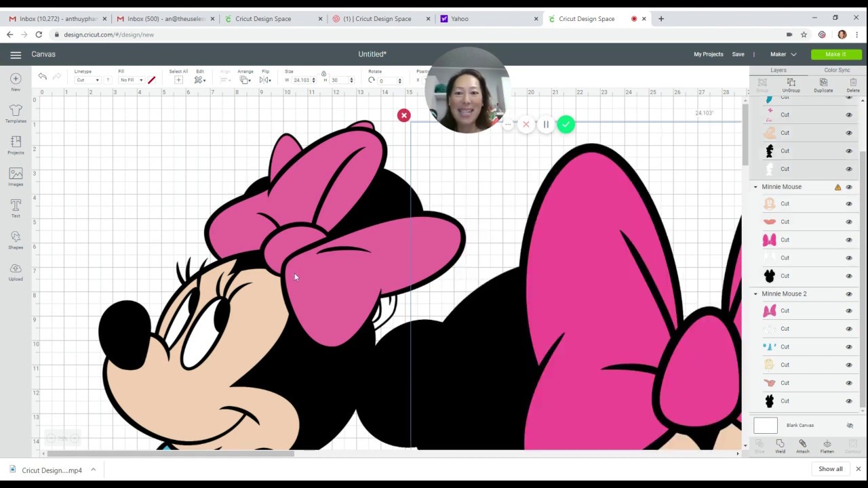Expand the downloads bar file menu chevron
868x488 pixels.
tap(93, 470)
